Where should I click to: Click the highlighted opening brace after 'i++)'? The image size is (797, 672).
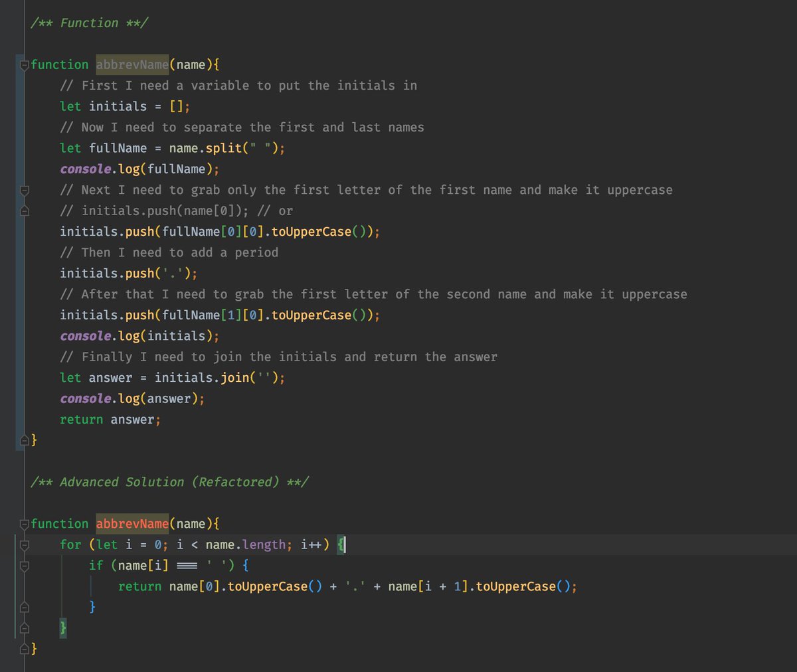click(341, 545)
